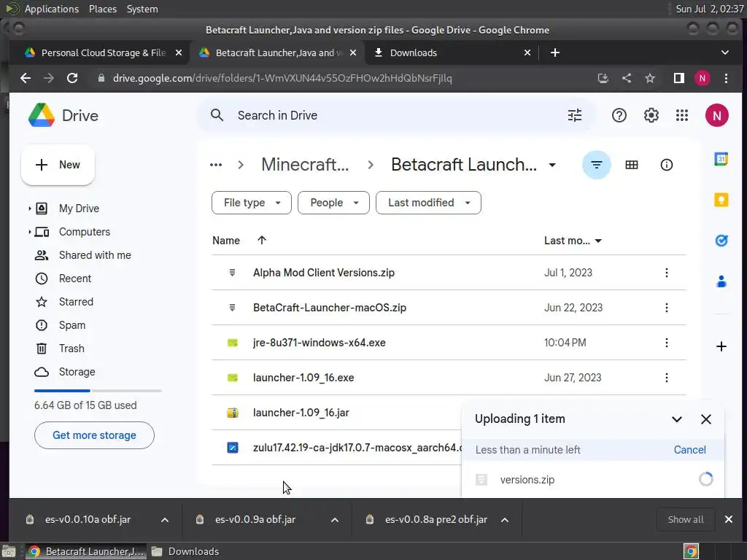
Task: Open Google Tasks side panel
Action: click(x=721, y=241)
